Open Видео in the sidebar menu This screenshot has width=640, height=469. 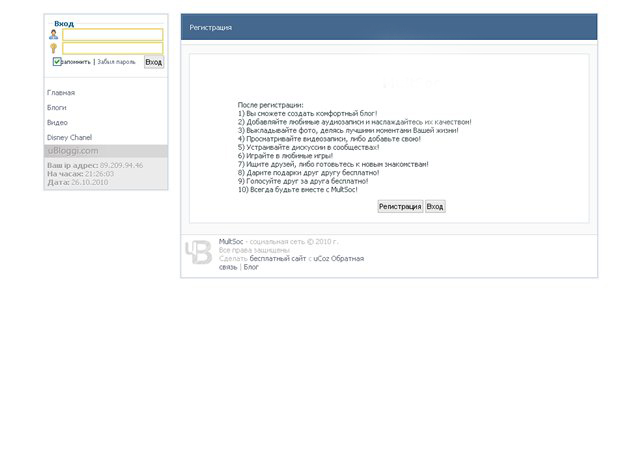click(x=57, y=122)
